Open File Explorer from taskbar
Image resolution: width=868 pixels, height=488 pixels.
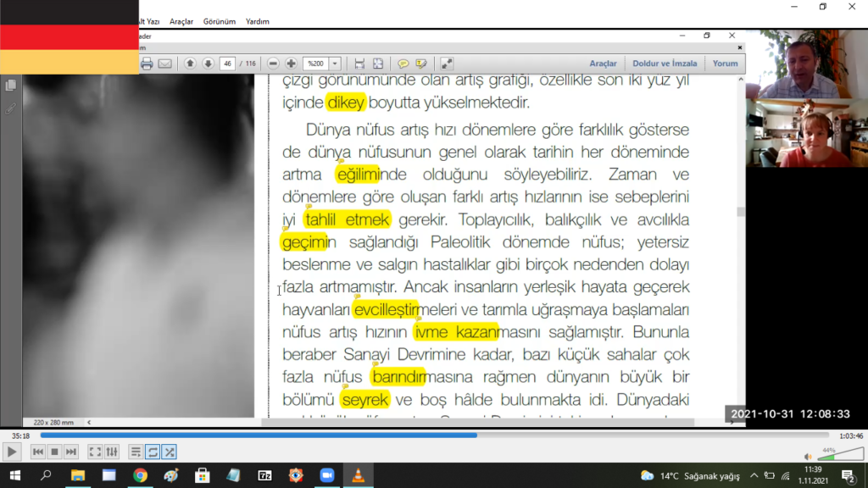click(x=77, y=475)
